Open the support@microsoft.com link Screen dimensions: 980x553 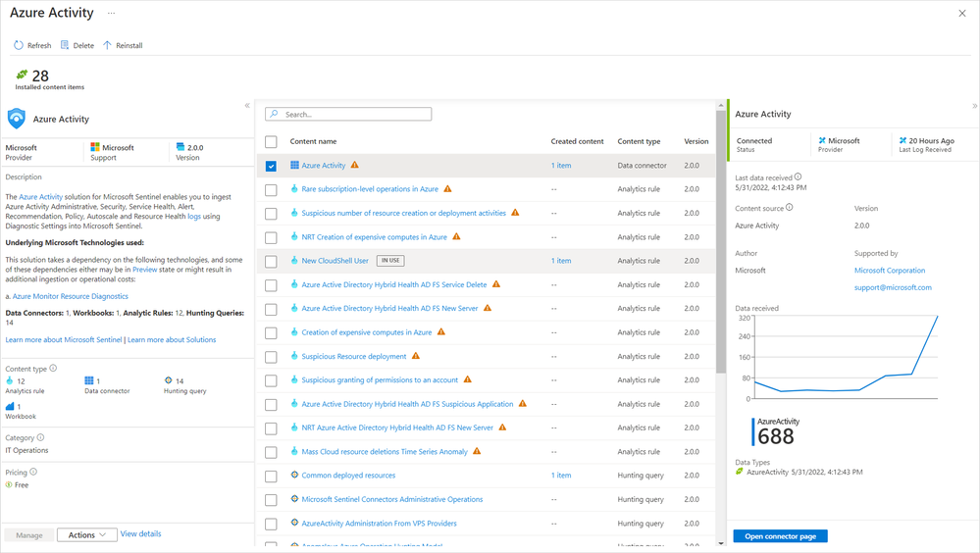coord(893,287)
